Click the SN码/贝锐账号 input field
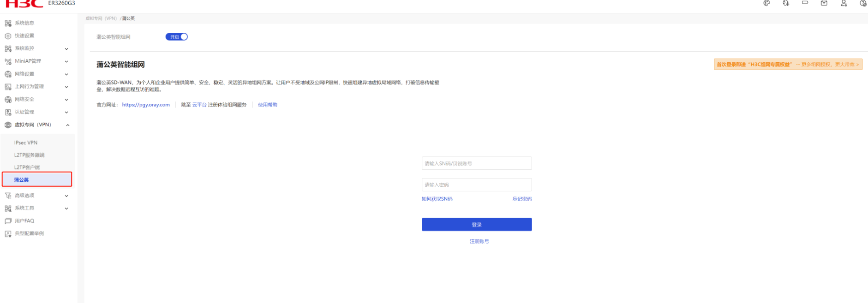868x303 pixels. coord(477,163)
